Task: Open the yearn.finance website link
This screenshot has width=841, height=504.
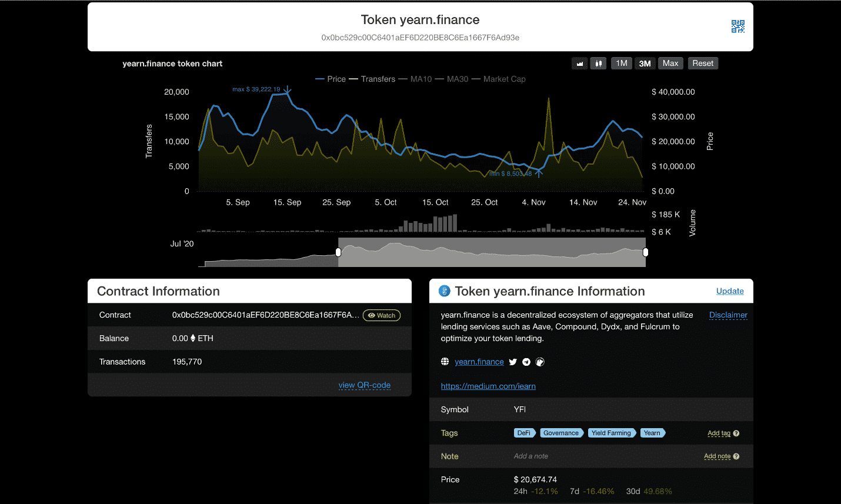Action: [x=479, y=362]
